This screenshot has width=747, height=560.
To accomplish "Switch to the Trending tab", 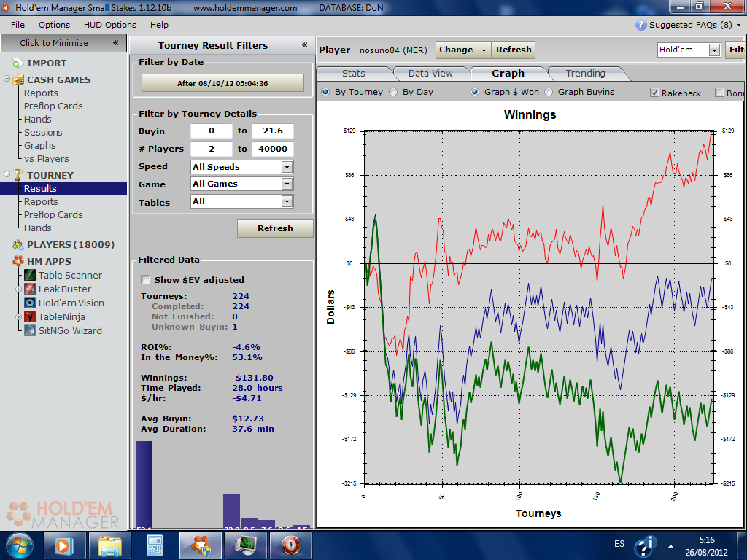I will [586, 74].
